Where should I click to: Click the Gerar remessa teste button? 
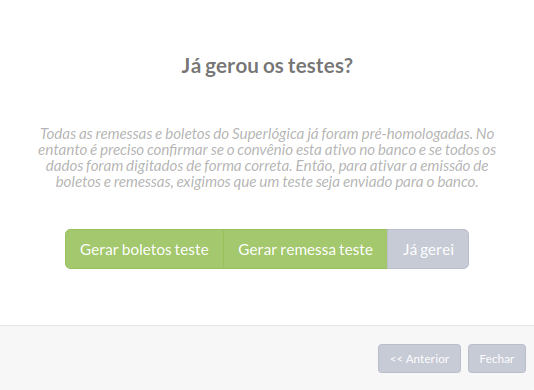(305, 249)
